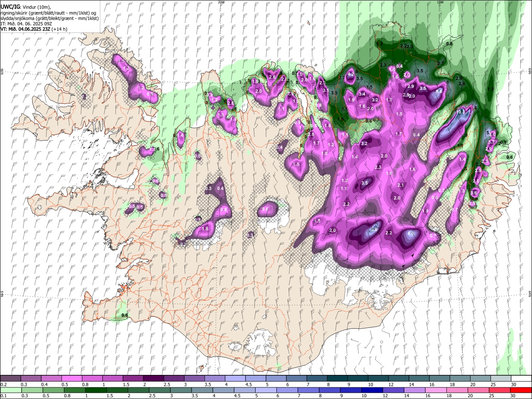Pick the darkest purple 2 swatch in upper legend row
The image size is (532, 399).
(153, 379)
